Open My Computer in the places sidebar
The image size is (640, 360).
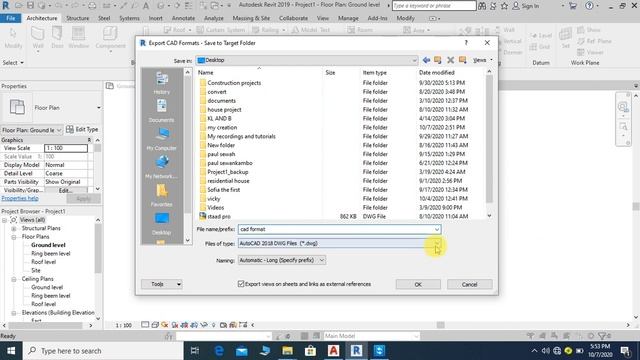pos(162,139)
